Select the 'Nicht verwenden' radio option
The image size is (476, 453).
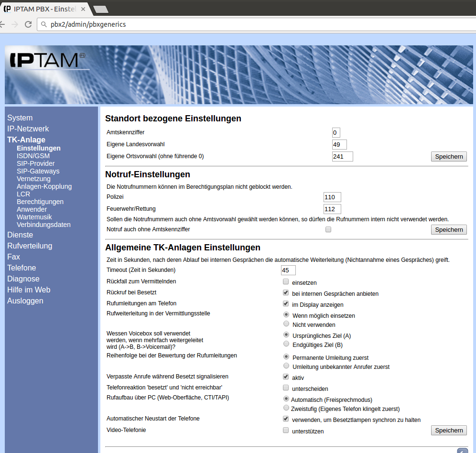pyautogui.click(x=286, y=324)
